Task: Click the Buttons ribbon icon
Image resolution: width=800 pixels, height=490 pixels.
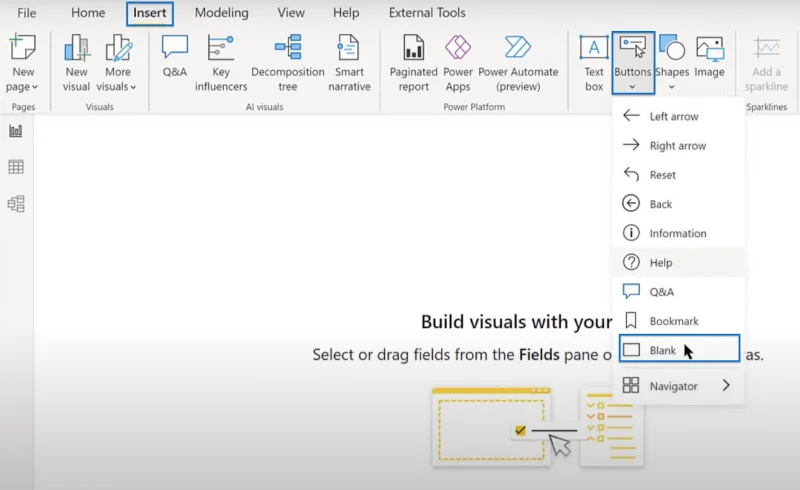Action: coord(633,47)
